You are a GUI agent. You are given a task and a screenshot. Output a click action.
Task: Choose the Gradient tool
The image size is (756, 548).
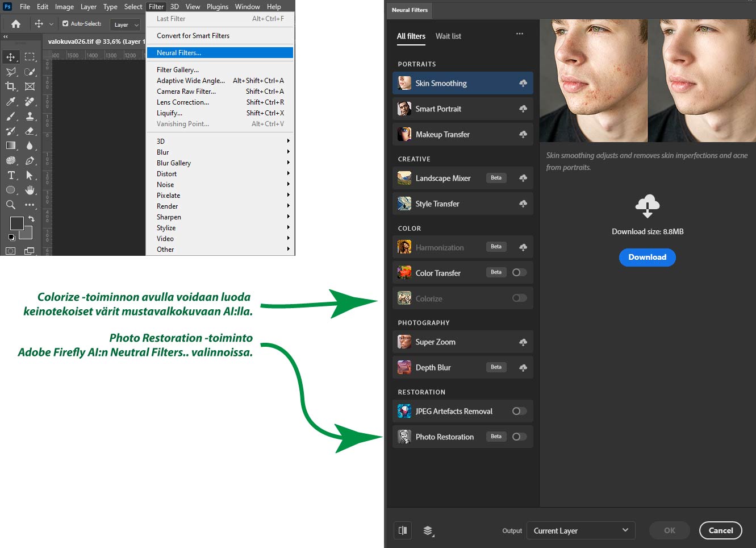coord(11,146)
